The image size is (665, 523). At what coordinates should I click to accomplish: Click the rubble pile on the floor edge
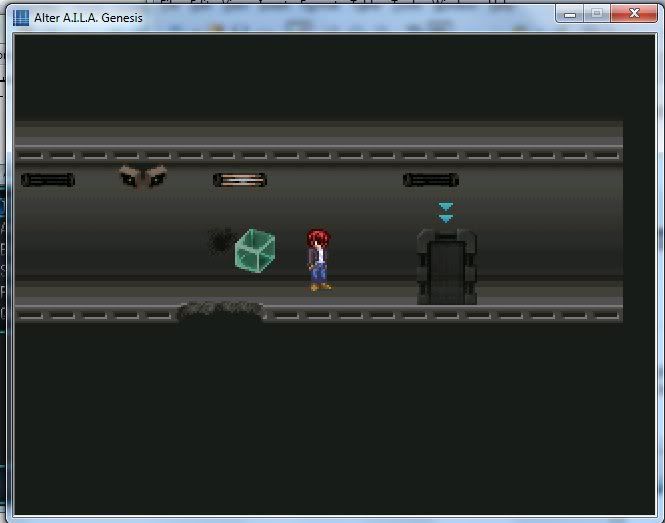tap(221, 312)
